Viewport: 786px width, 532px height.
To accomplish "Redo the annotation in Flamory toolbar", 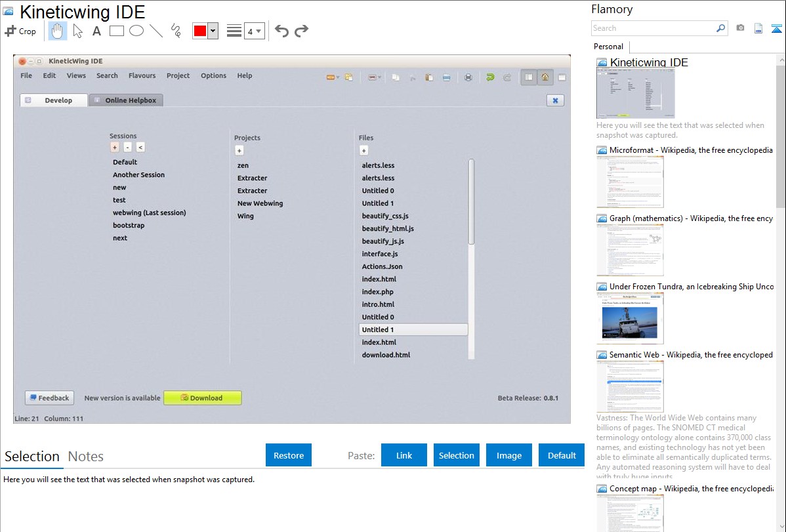I will point(301,31).
